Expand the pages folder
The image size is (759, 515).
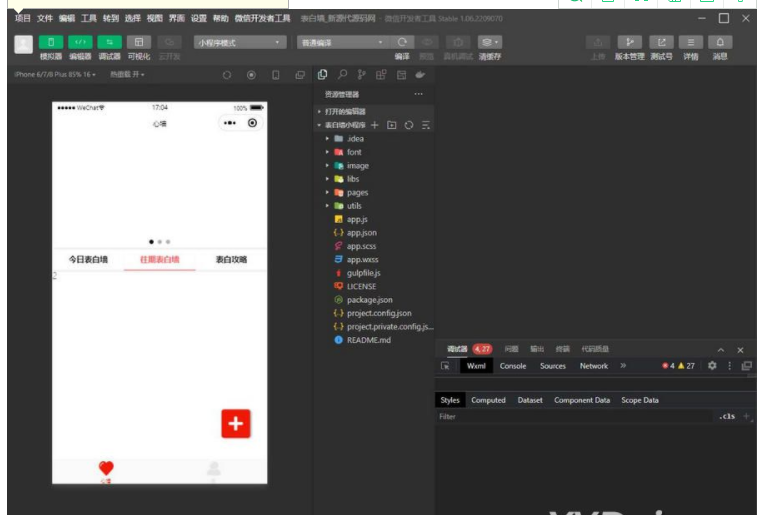pyautogui.click(x=357, y=192)
